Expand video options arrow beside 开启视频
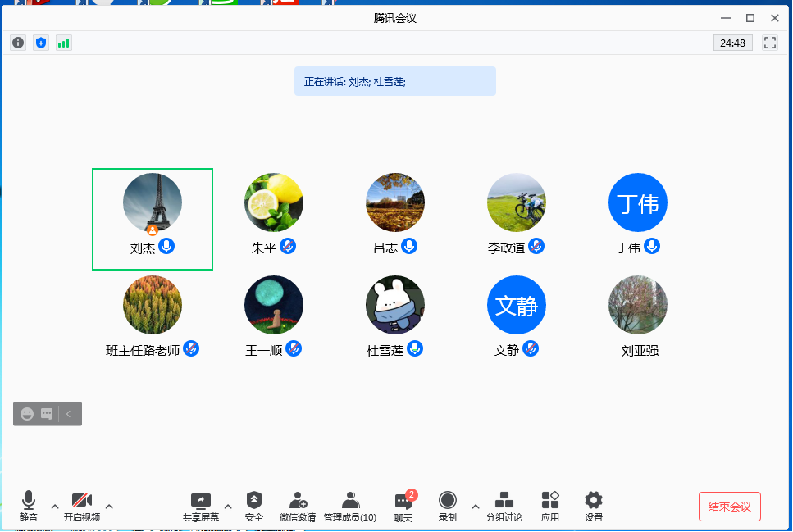This screenshot has height=532, width=793. pyautogui.click(x=109, y=506)
